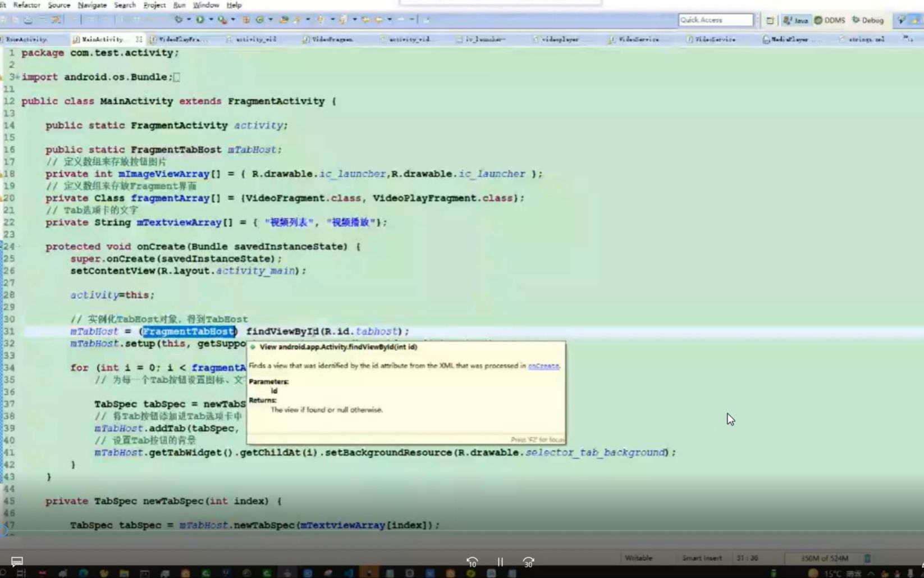Switch to the ic_launcher editor tab
This screenshot has height=578, width=924.
pos(481,39)
